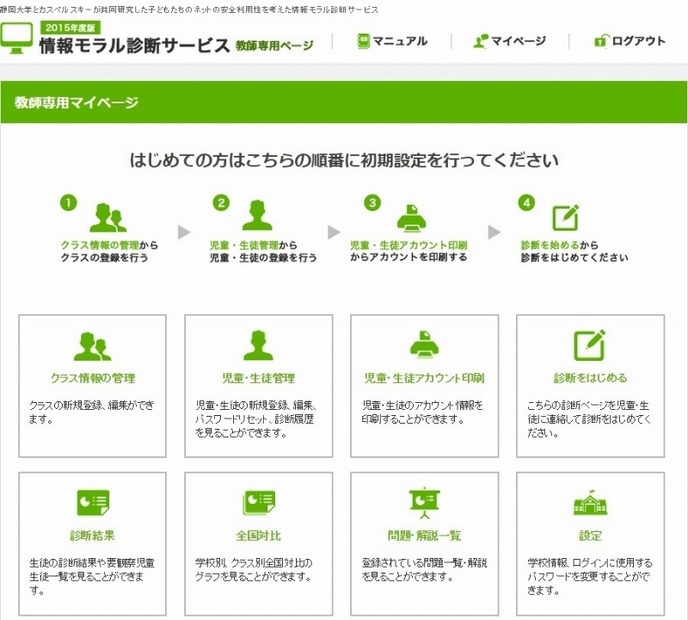This screenshot has width=688, height=620.
Task: Click description text クラスの新規登録、編集ができます
Action: [92, 412]
